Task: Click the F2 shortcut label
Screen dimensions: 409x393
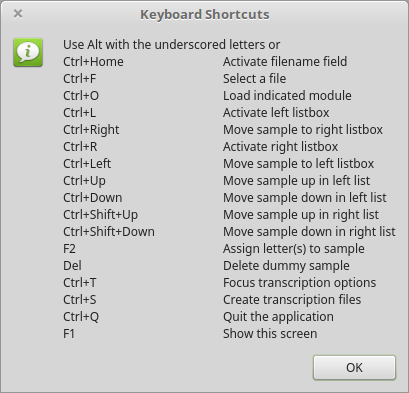Action: tap(69, 249)
